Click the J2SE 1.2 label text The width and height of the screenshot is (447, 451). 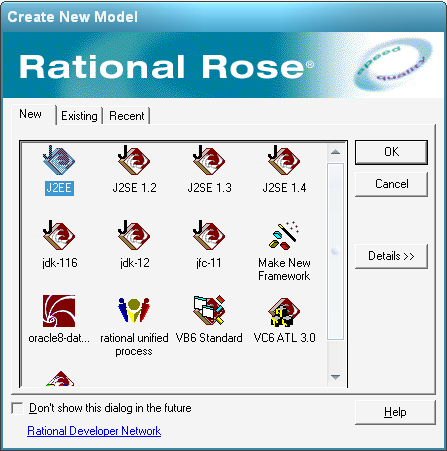pyautogui.click(x=134, y=188)
